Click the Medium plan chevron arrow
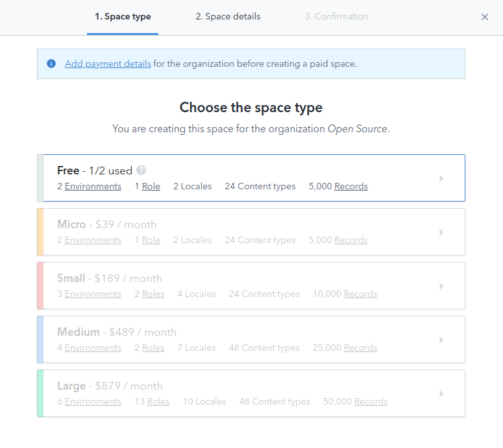Viewport: 503px width, 448px height. [x=441, y=340]
